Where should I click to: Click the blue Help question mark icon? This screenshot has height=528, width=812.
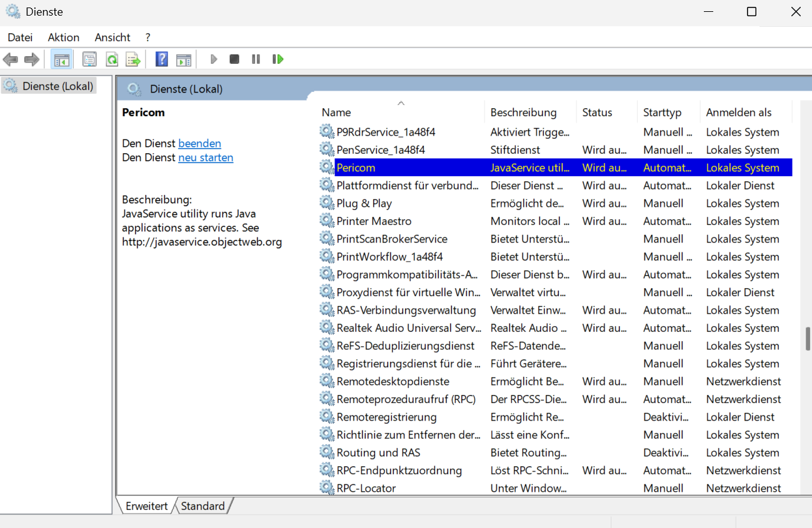[162, 59]
